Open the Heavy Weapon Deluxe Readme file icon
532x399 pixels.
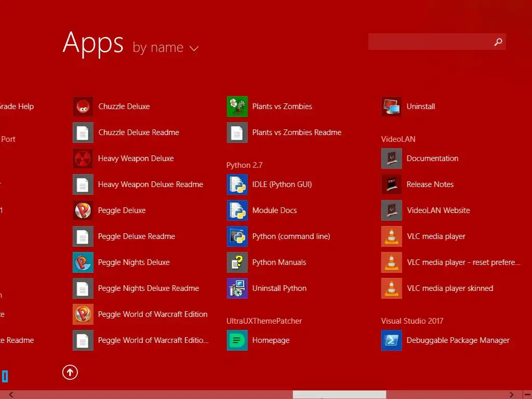point(83,184)
